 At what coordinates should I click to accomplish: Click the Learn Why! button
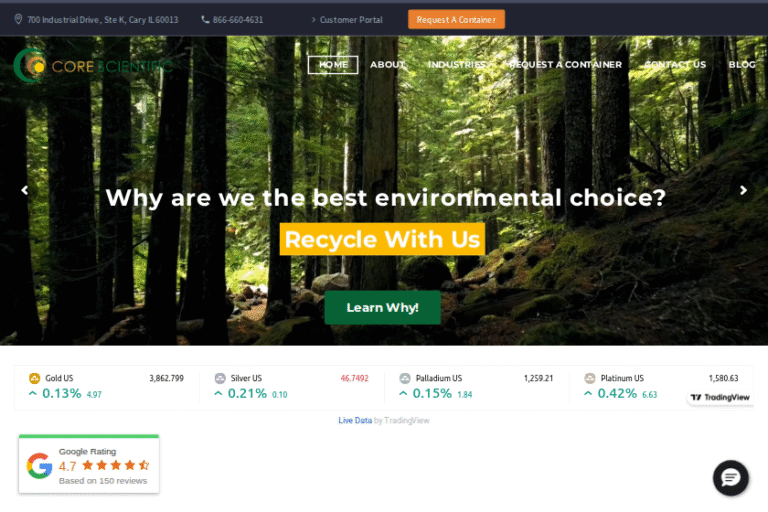click(383, 308)
